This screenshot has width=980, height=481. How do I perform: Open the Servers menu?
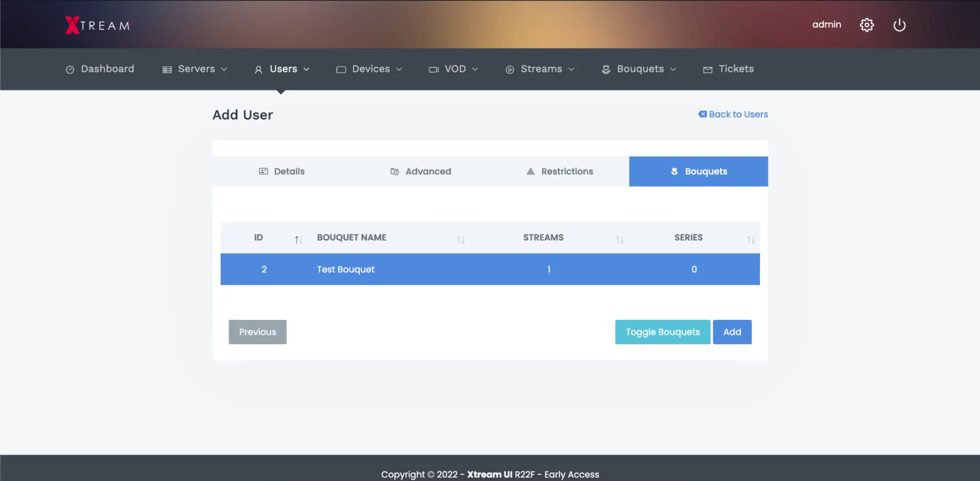click(x=195, y=69)
